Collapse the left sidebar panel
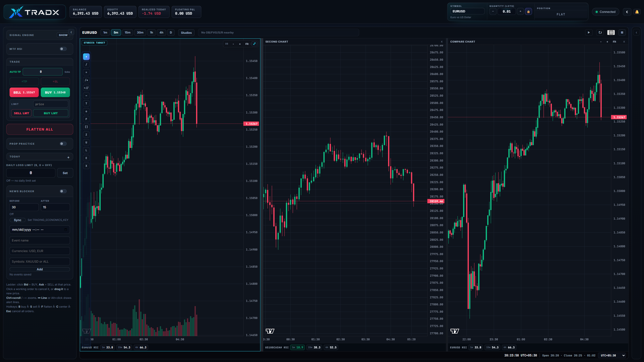 71,32
